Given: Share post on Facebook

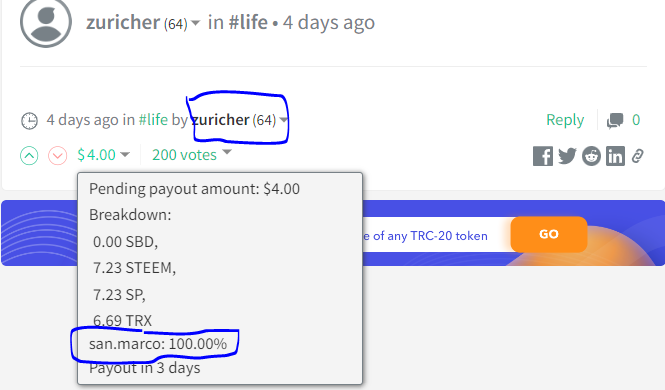Looking at the screenshot, I should (x=543, y=156).
